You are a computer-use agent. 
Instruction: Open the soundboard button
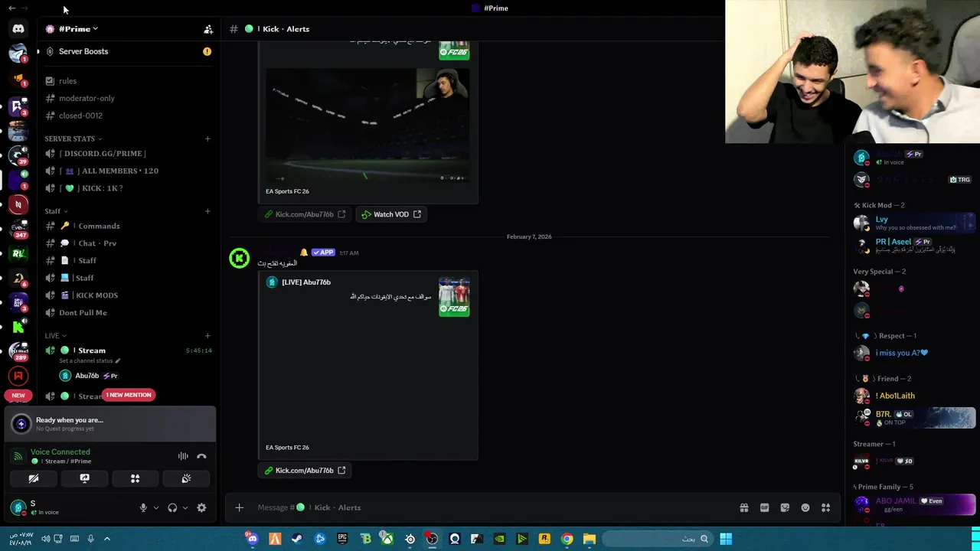(186, 478)
